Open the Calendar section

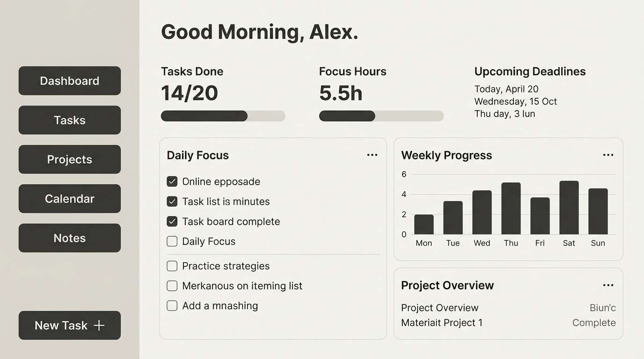click(x=69, y=198)
